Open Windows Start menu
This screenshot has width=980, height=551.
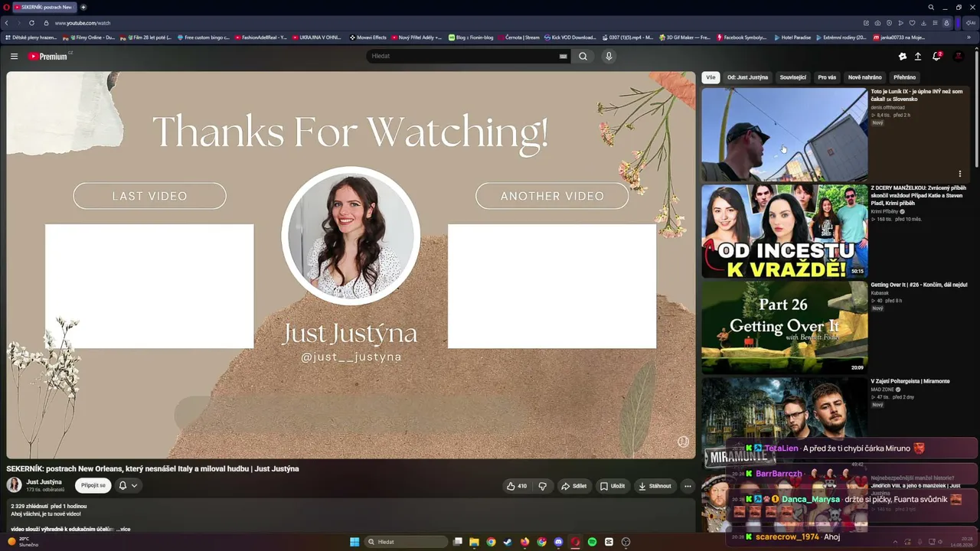354,542
